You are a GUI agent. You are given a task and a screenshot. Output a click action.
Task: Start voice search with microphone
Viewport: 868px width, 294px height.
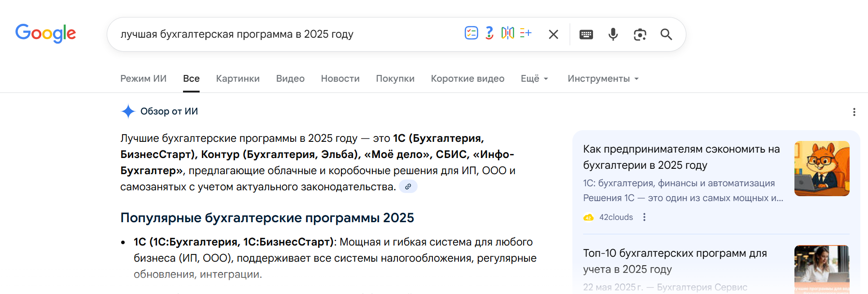[x=613, y=35]
